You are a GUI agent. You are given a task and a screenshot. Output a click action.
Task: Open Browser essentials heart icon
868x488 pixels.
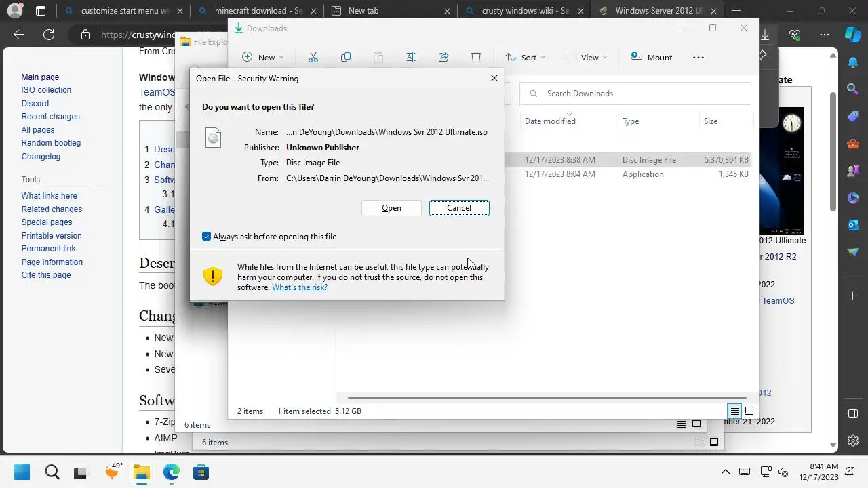pos(795,35)
